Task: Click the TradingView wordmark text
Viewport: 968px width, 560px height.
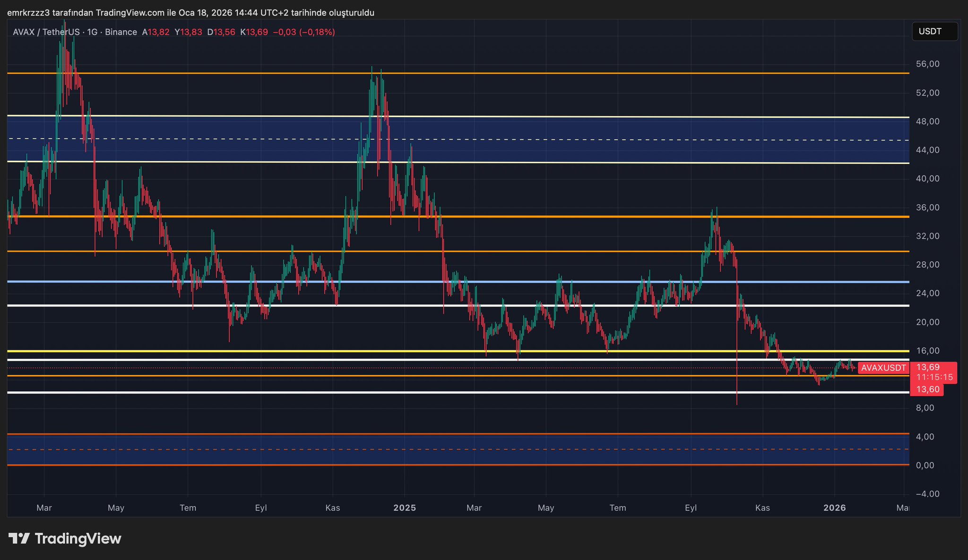Action: (78, 539)
